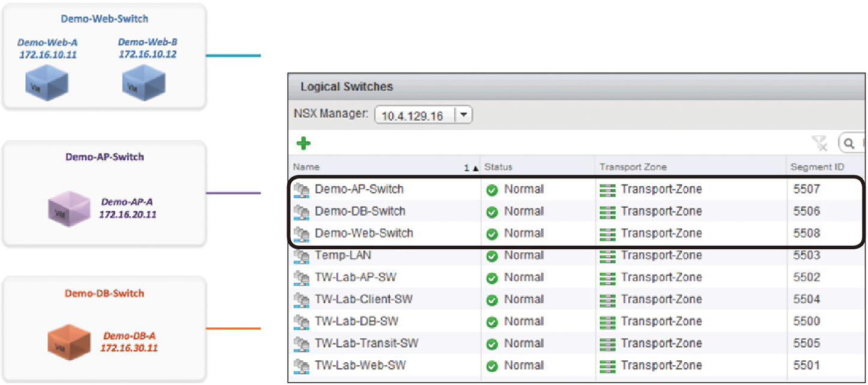This screenshot has width=868, height=385.
Task: Click the switch icon beside Demo-DB-Switch row
Action: click(x=301, y=212)
